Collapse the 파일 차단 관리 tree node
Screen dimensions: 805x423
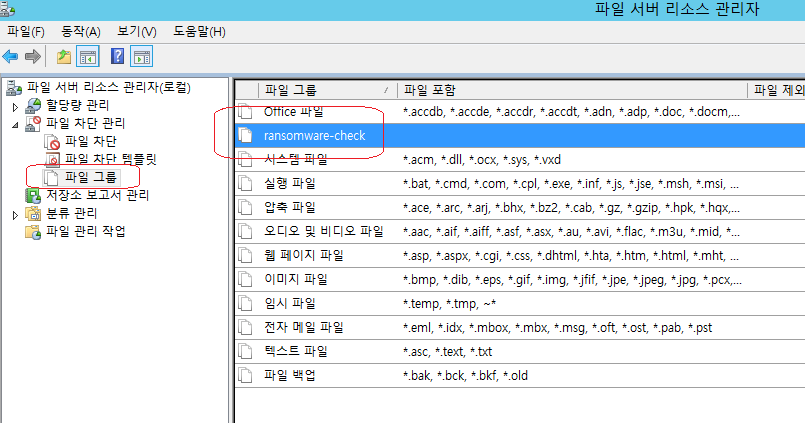point(15,125)
